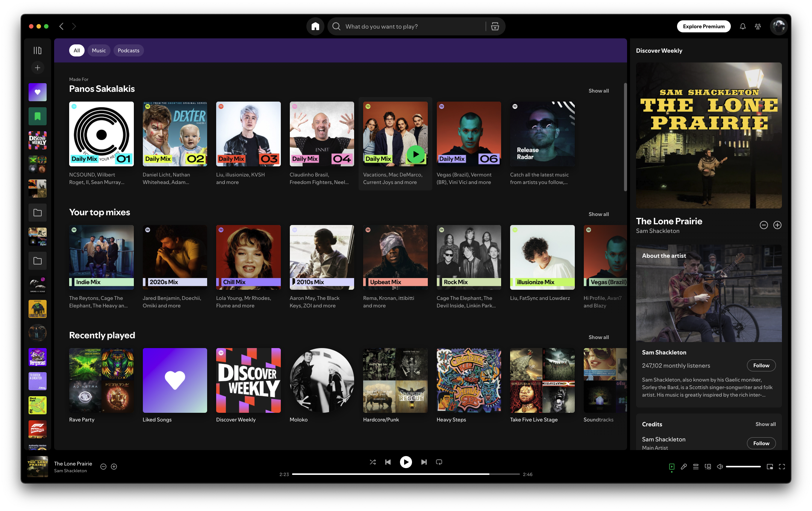
Task: Open the second folder in sidebar
Action: 38,261
